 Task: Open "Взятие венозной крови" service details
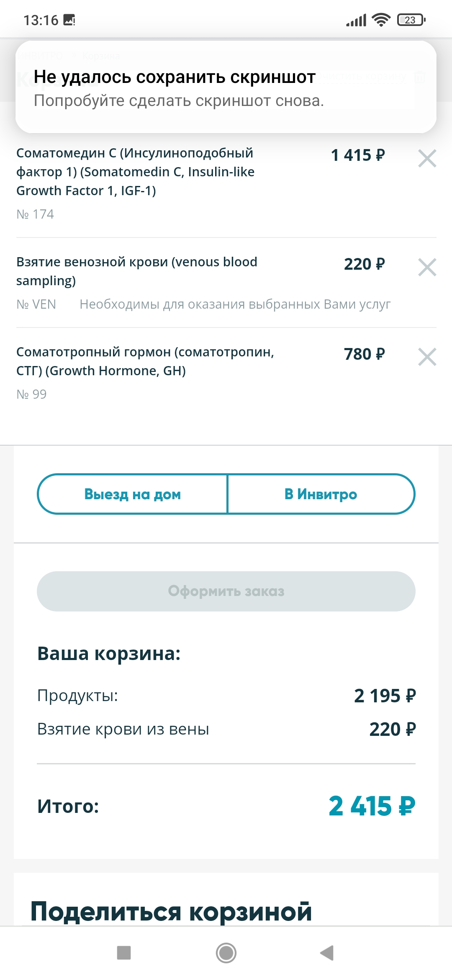(136, 271)
